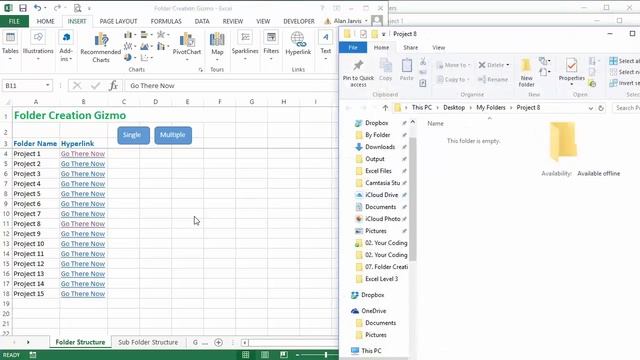Open the Copy to dropdown in Explorer
The height and width of the screenshot is (360, 640).
pos(453,79)
